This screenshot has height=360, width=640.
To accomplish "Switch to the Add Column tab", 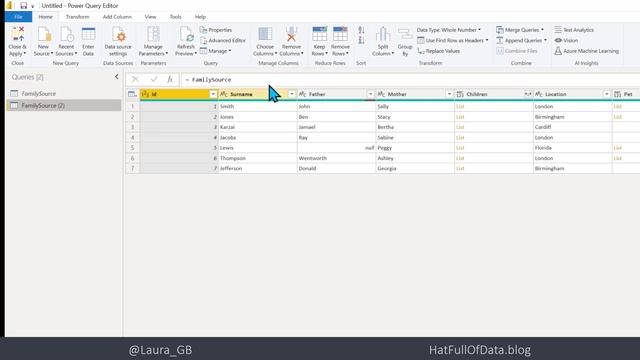I will [117, 17].
